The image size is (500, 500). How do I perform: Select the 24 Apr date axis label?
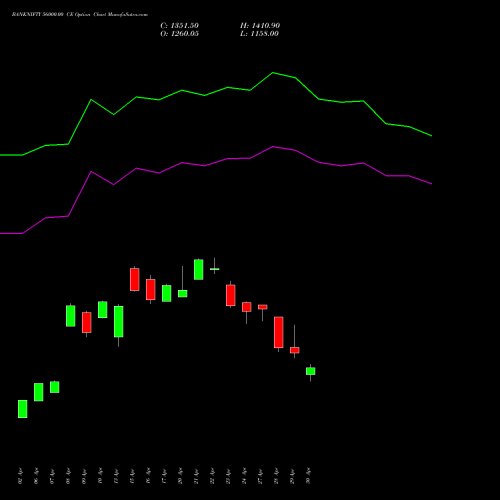click(x=244, y=477)
